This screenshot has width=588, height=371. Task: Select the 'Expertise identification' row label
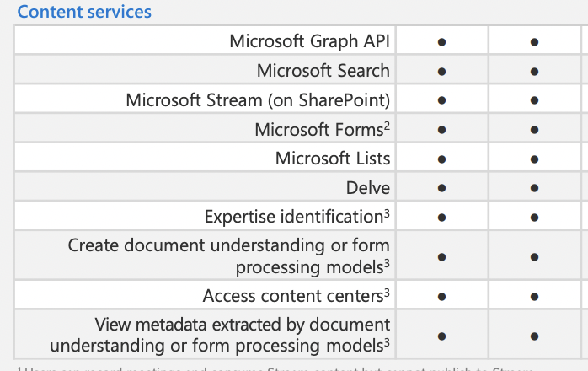[x=297, y=217]
